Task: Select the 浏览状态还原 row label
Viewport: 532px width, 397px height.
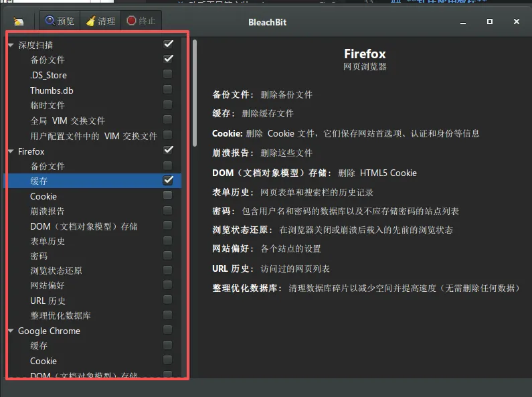Action: (x=56, y=270)
